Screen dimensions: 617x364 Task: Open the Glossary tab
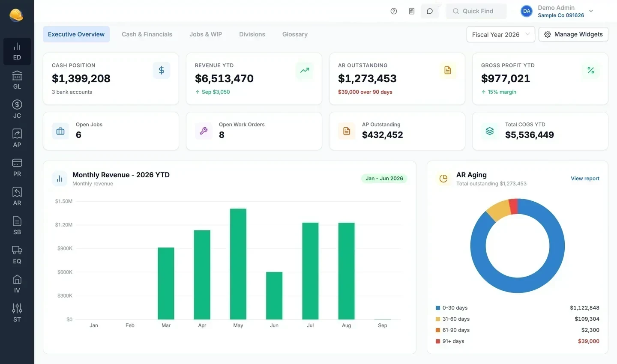(295, 34)
